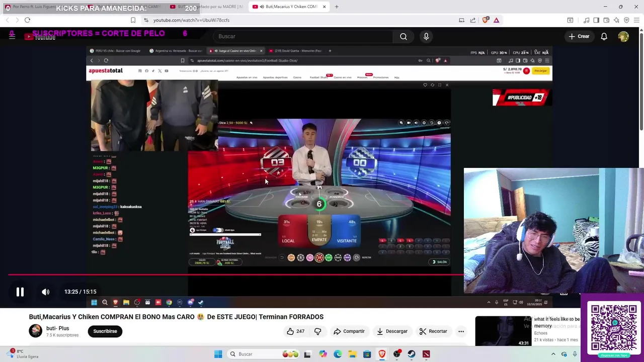Click the taskbar microphone tray icon
Image resolution: width=644 pixels, height=362 pixels.
pyautogui.click(x=575, y=354)
